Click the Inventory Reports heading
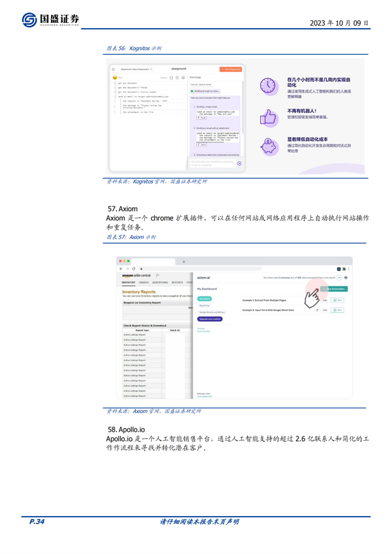Screen dimensions: 392x554 (x=139, y=292)
